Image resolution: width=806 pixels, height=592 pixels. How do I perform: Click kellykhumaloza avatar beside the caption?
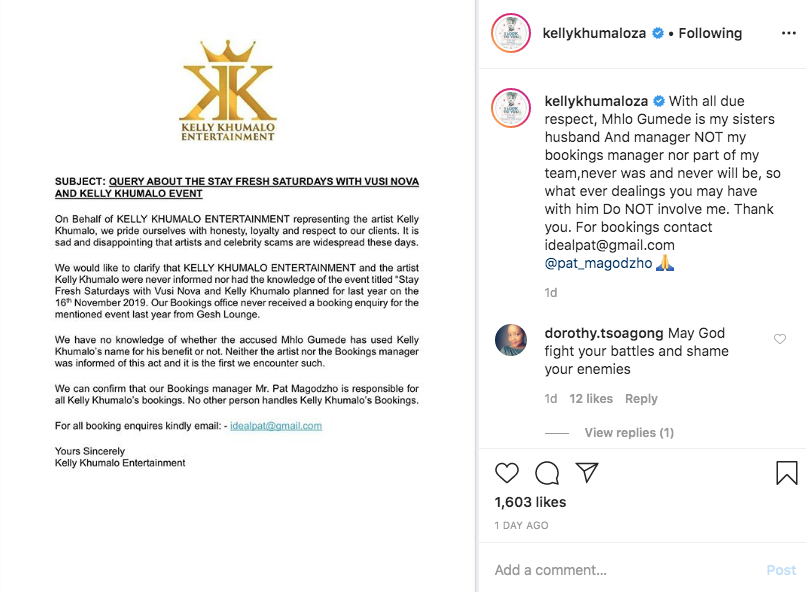(x=510, y=108)
